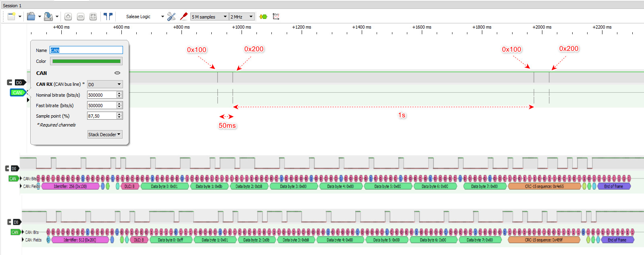Collapse CAN: Fields row in 0x100 frame

tap(21, 186)
